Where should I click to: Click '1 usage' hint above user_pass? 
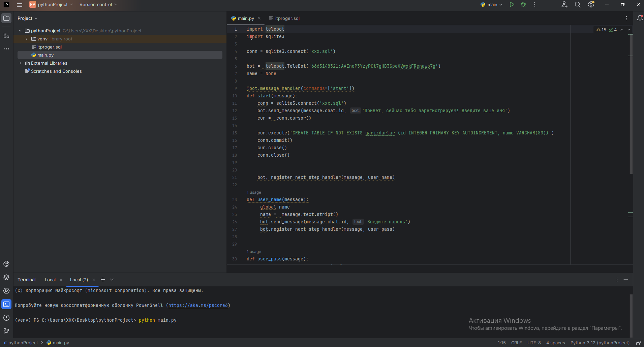(254, 252)
